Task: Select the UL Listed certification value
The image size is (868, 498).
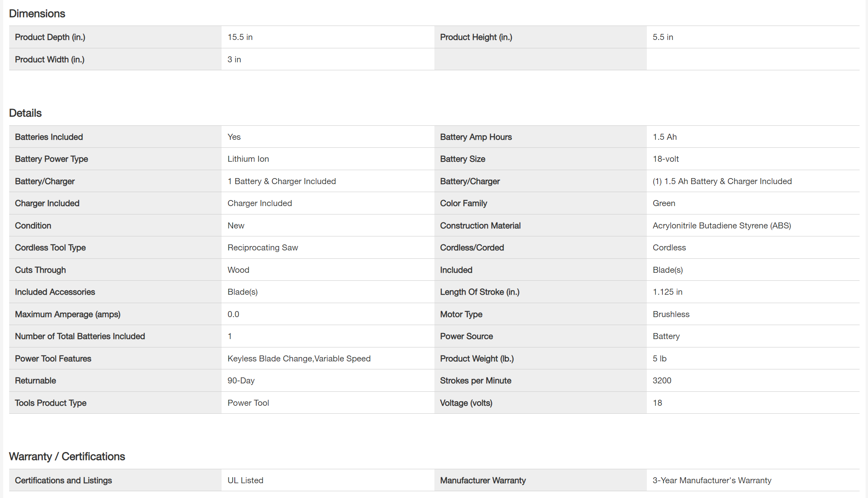Action: coord(245,480)
